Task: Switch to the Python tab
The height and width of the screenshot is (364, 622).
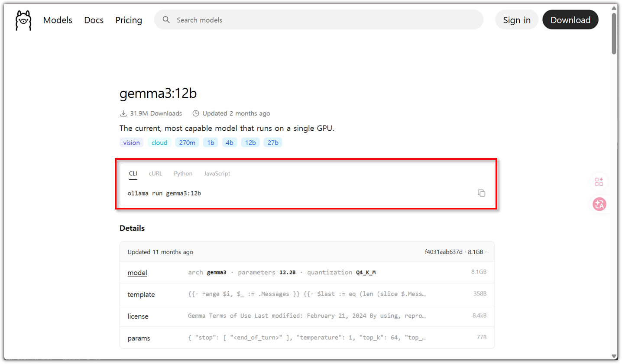Action: point(183,174)
